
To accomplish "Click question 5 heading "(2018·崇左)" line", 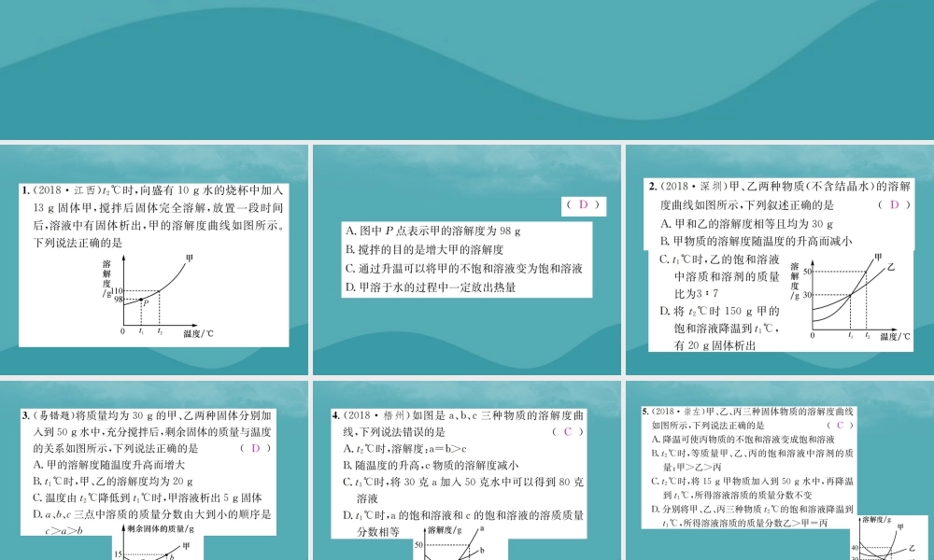I will tap(747, 412).
